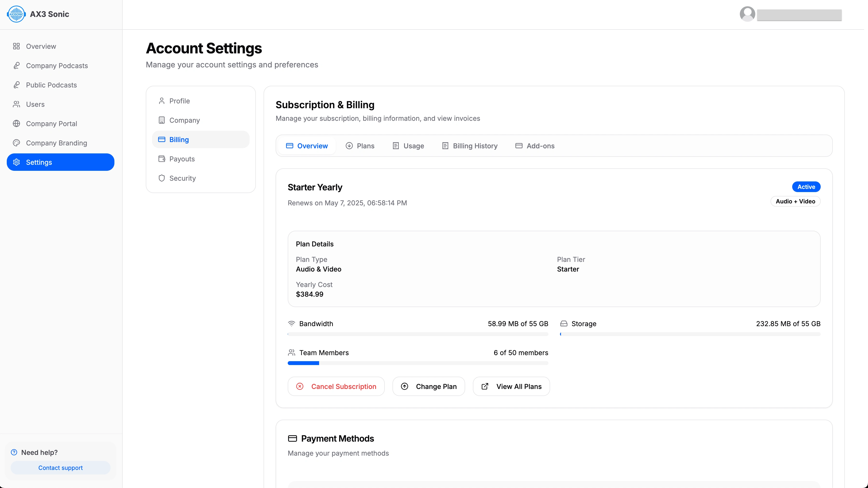This screenshot has height=488, width=868.
Task: Click the Billing card icon in settings menu
Action: pyautogui.click(x=162, y=139)
